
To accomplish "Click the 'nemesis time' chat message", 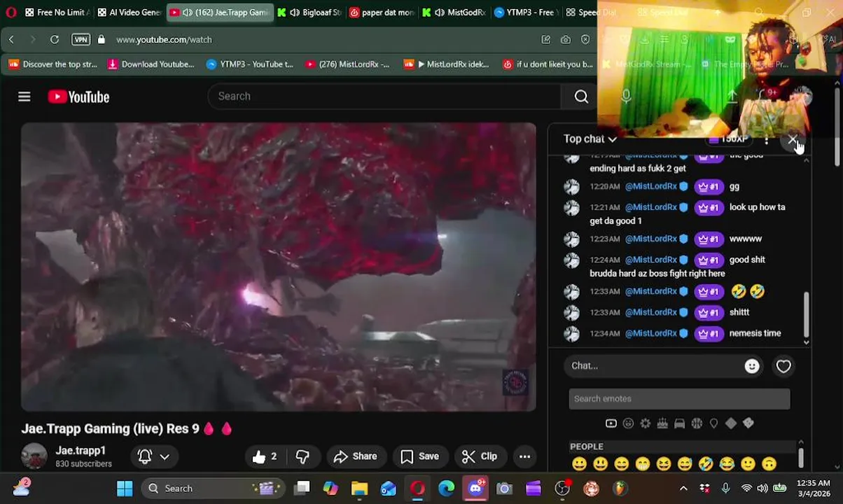I will (x=755, y=333).
